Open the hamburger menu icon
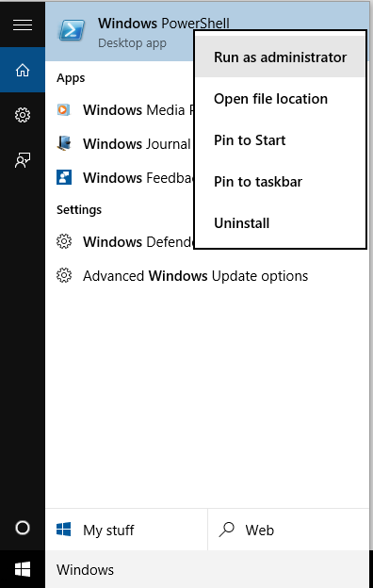The image size is (373, 588). pyautogui.click(x=23, y=24)
